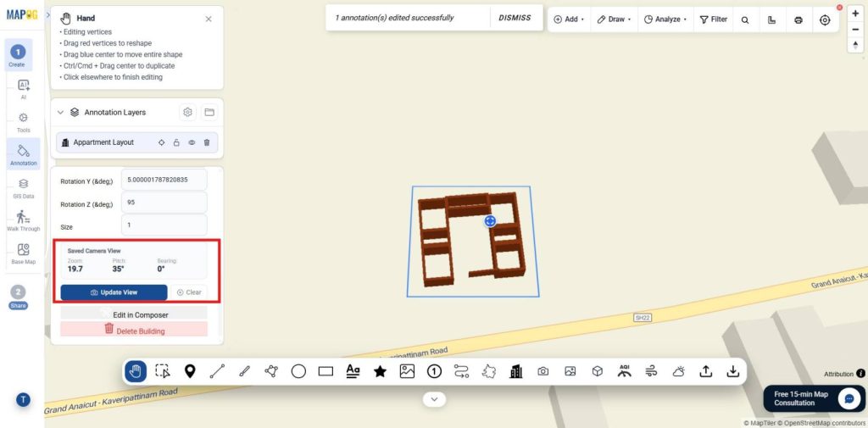The width and height of the screenshot is (868, 428).
Task: Open the Base Map sidebar section
Action: coord(23,253)
